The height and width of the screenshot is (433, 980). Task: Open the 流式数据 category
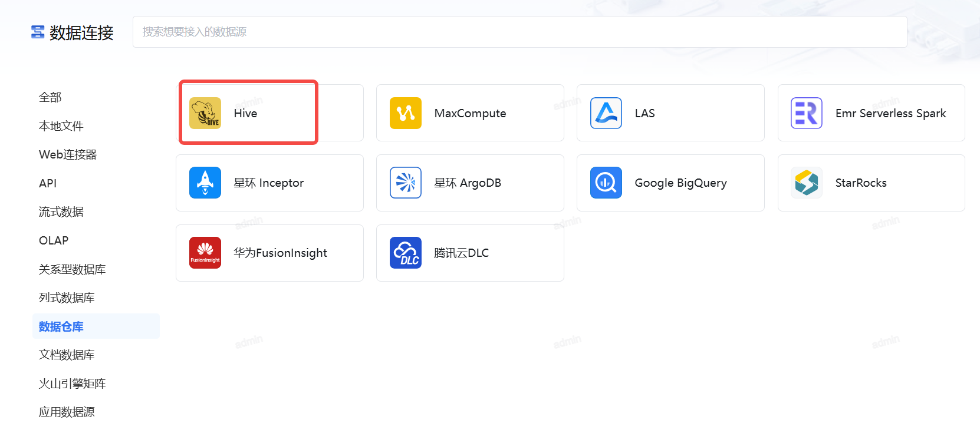(61, 211)
